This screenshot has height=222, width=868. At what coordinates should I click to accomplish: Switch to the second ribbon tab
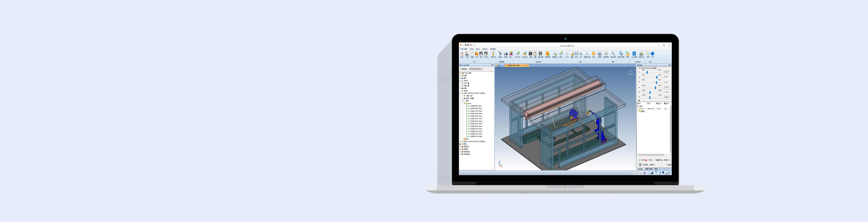pyautogui.click(x=471, y=49)
